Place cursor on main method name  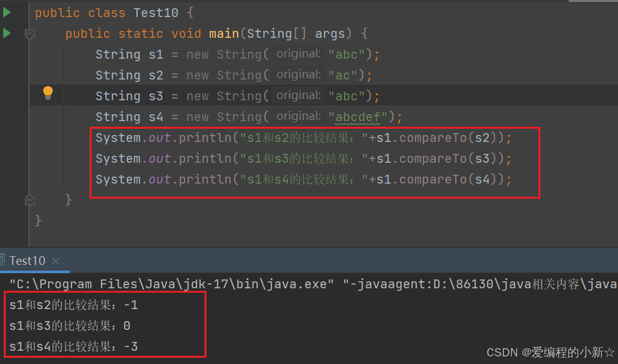click(x=224, y=33)
